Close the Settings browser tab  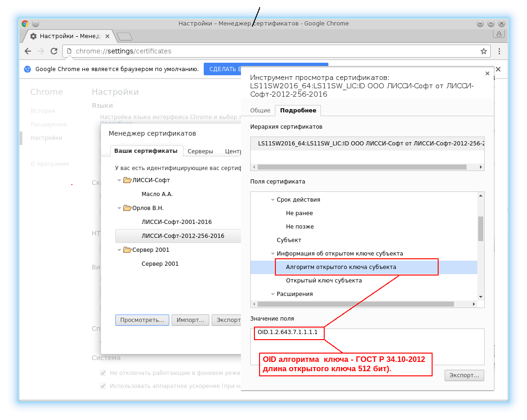click(107, 36)
